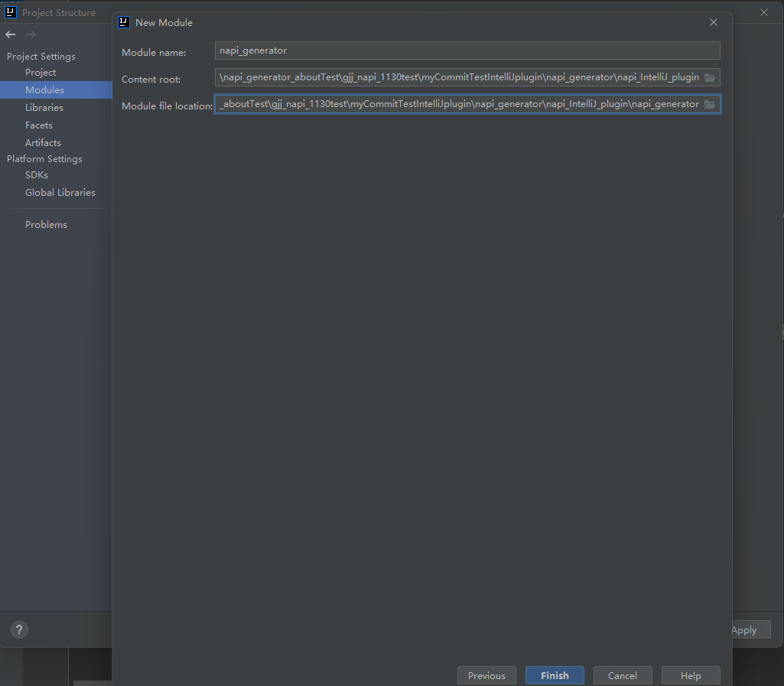Select Facets in the sidebar

point(39,125)
